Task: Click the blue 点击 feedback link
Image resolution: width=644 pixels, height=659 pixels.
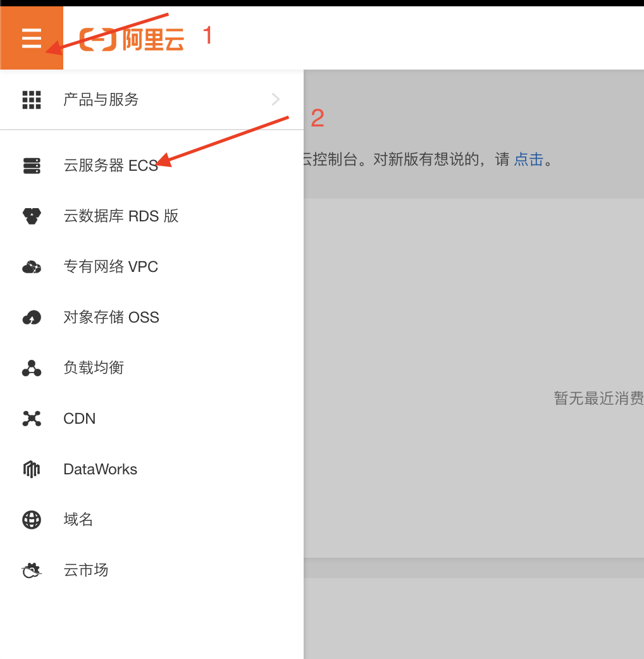Action: tap(528, 159)
